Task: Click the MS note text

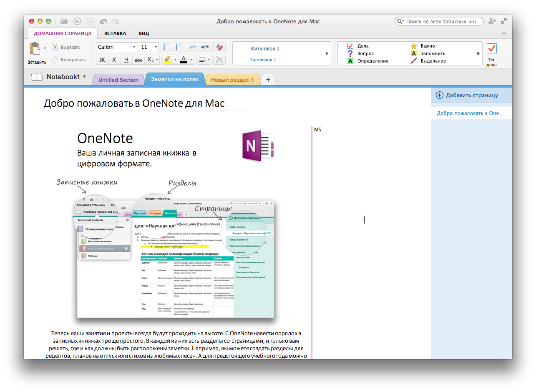Action: pos(317,130)
